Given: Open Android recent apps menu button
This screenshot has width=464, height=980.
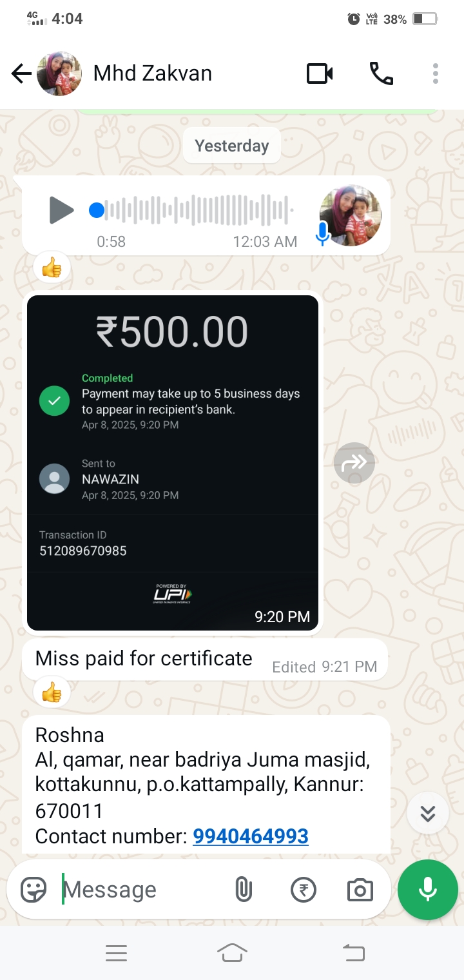Looking at the screenshot, I should [116, 953].
